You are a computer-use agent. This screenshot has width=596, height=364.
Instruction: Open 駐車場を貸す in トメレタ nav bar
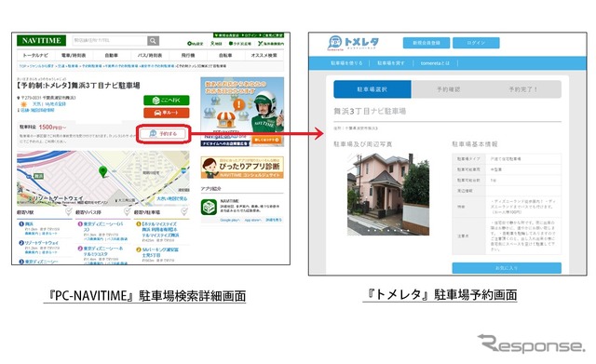click(x=391, y=63)
